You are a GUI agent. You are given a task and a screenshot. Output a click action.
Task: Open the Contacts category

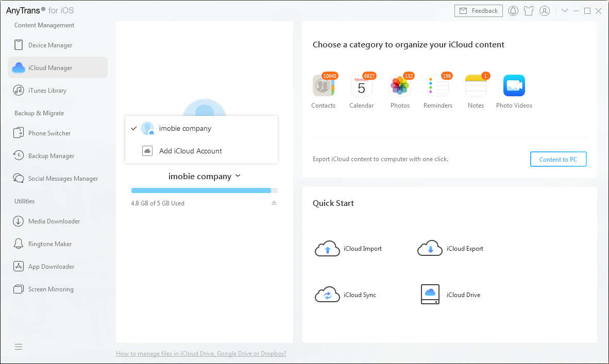coord(323,90)
